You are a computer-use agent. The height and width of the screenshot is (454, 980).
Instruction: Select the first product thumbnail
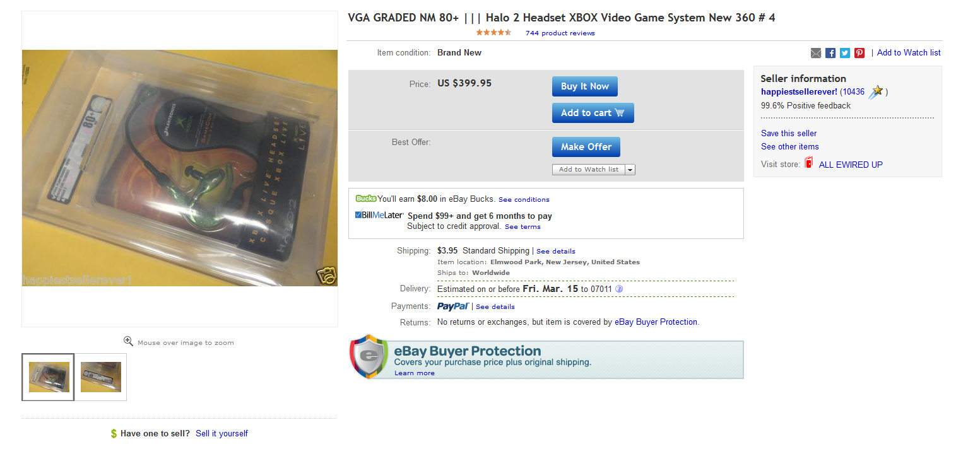[x=48, y=377]
